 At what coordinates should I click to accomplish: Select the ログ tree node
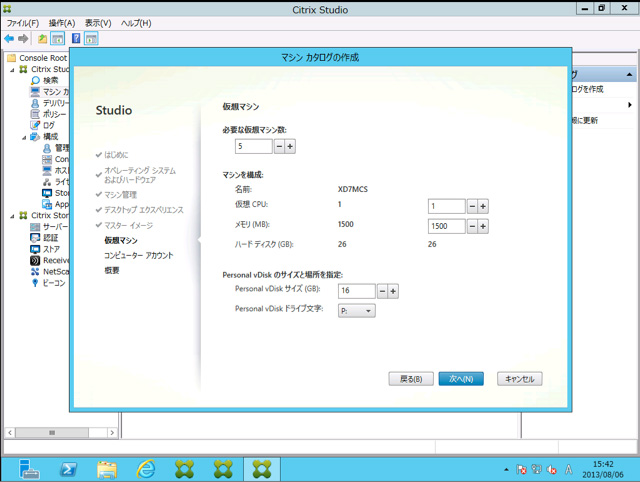(x=42, y=125)
